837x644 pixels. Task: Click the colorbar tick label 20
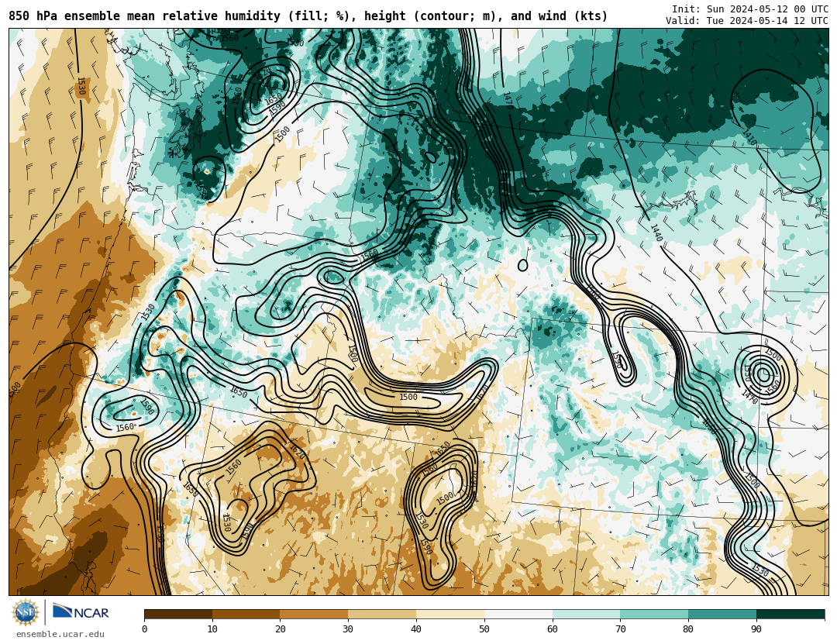(x=281, y=629)
